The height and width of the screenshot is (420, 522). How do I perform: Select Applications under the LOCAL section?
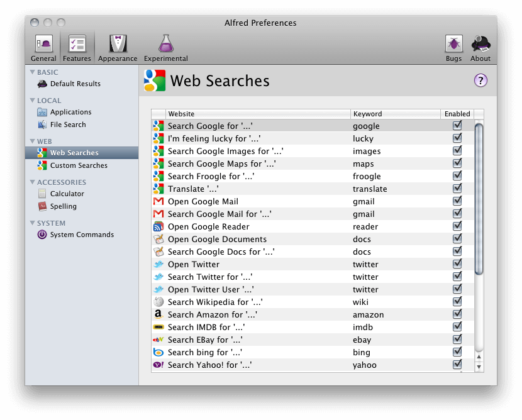pyautogui.click(x=71, y=112)
